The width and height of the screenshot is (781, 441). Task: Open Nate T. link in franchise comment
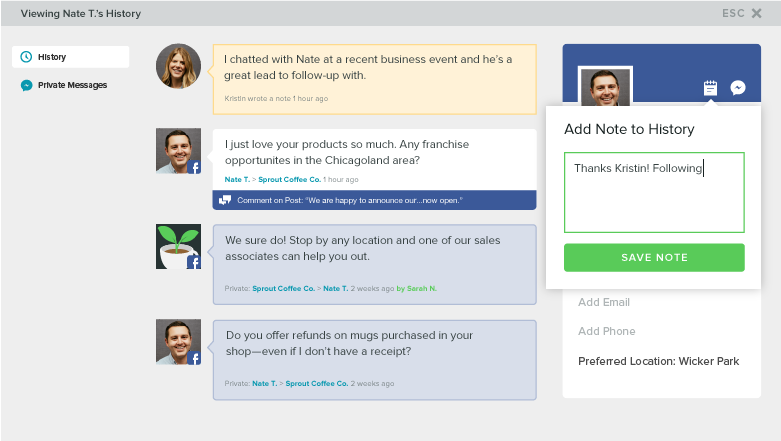coord(237,179)
